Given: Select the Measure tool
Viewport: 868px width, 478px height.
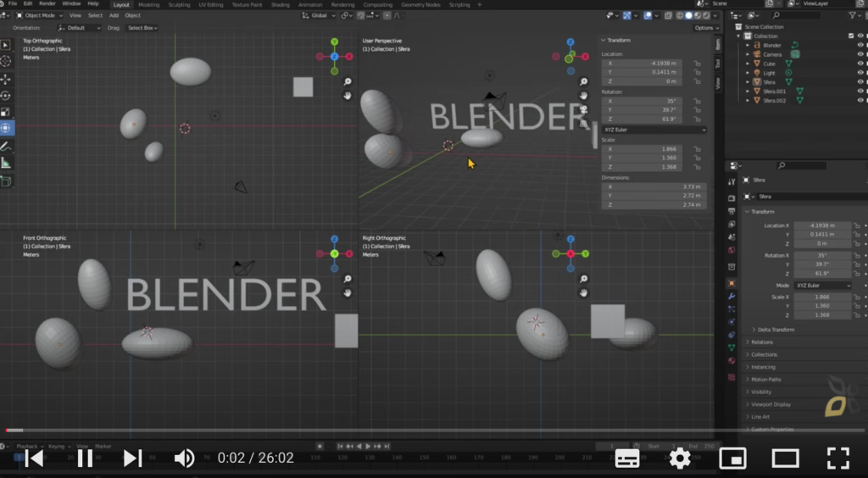Looking at the screenshot, I should pyautogui.click(x=6, y=163).
